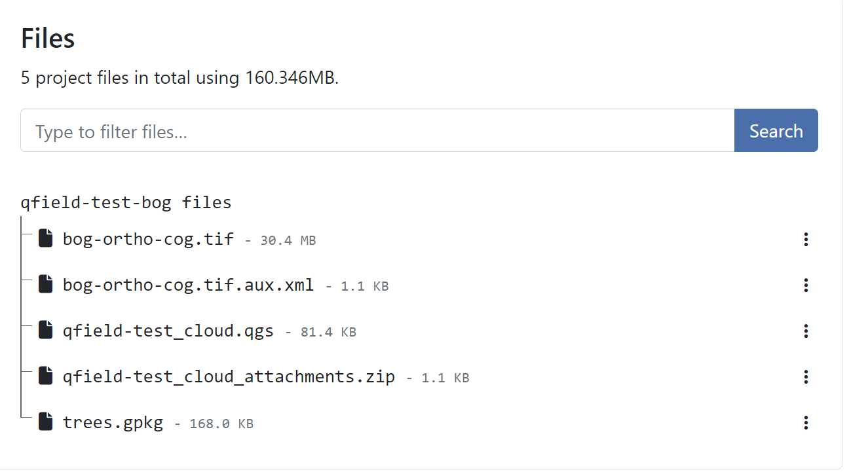Click the total project files summary text
Image resolution: width=868 pixels, height=474 pixels.
[x=179, y=78]
